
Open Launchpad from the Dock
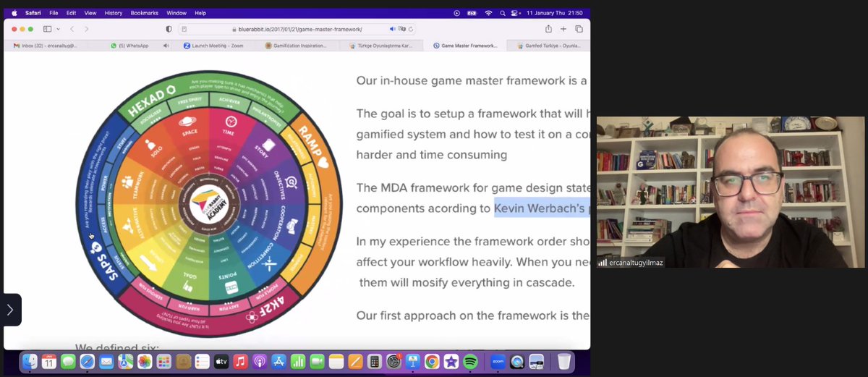pos(164,361)
